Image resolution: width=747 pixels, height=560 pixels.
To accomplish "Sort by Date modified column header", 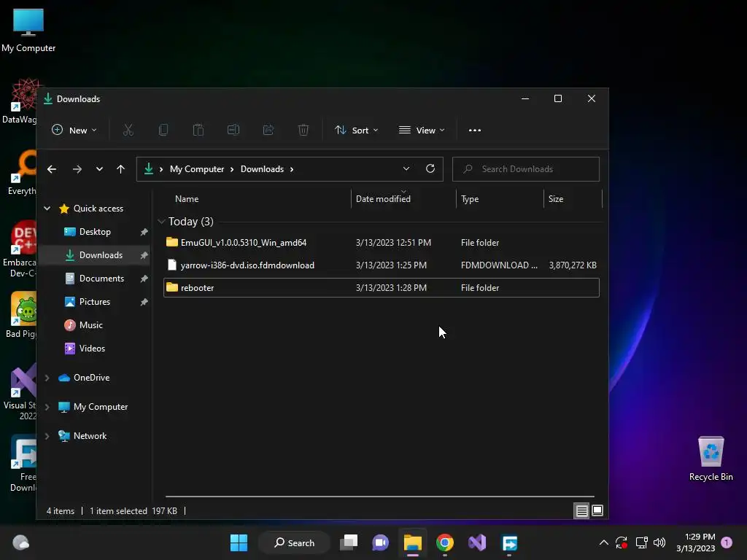I will 403,199.
